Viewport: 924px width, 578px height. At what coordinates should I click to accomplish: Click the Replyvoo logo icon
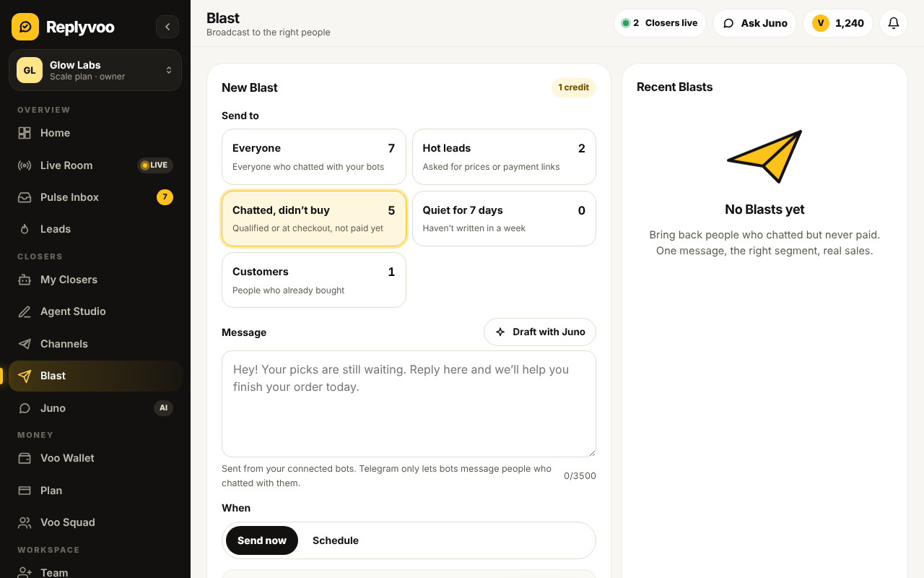[x=25, y=27]
